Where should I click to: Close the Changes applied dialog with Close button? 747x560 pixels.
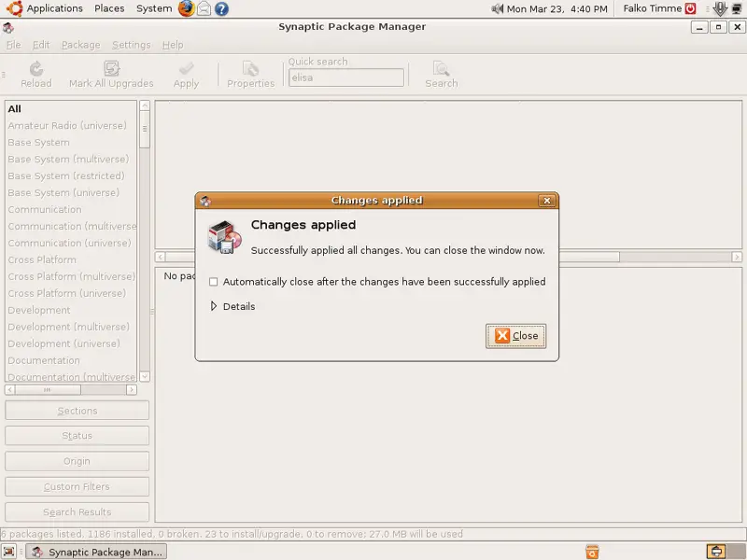pyautogui.click(x=516, y=336)
